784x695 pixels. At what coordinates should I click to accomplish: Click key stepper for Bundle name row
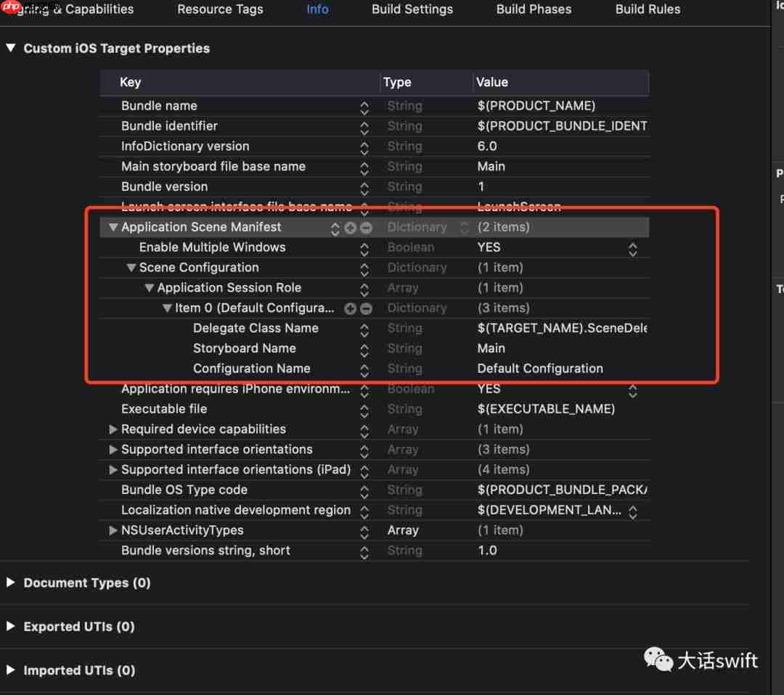pyautogui.click(x=364, y=107)
